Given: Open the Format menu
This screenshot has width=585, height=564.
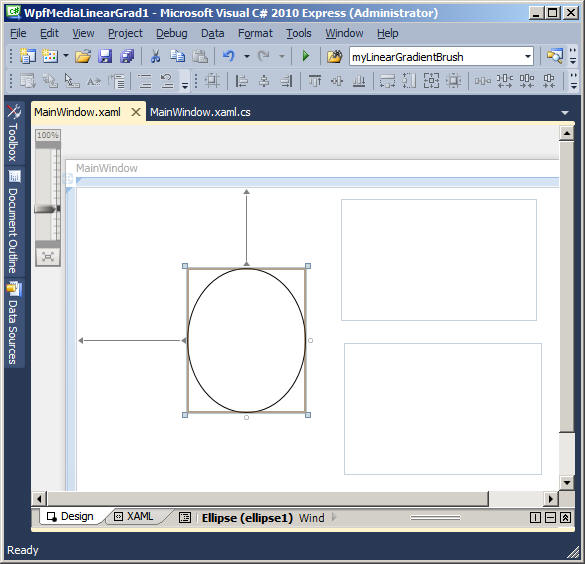Looking at the screenshot, I should click(x=255, y=34).
